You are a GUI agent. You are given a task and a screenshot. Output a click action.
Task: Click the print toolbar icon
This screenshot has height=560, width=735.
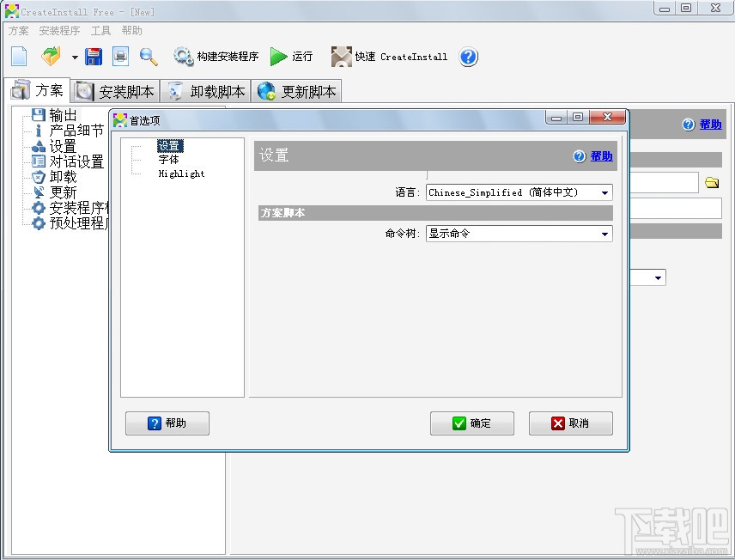point(120,55)
